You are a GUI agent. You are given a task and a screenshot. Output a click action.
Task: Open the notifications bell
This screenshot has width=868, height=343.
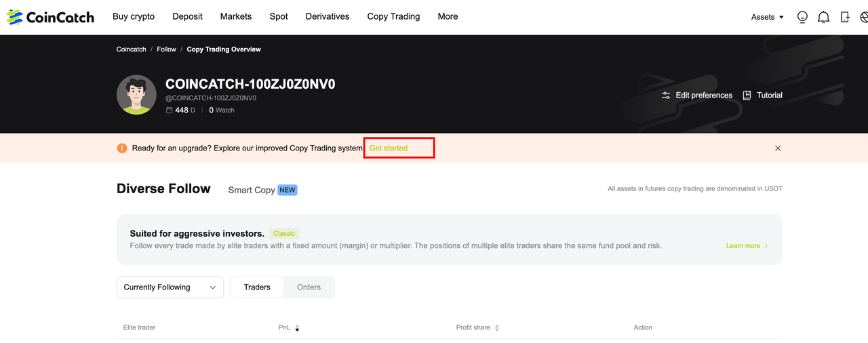[823, 17]
